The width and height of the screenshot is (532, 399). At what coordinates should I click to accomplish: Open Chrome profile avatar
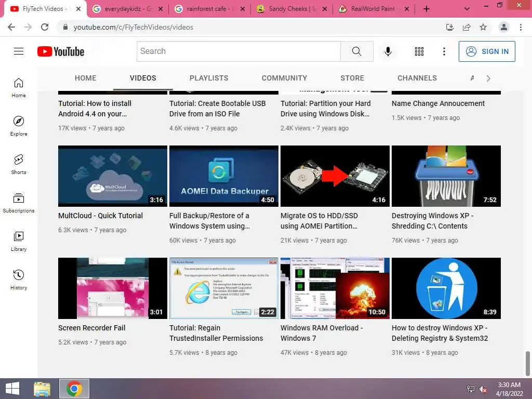click(504, 27)
